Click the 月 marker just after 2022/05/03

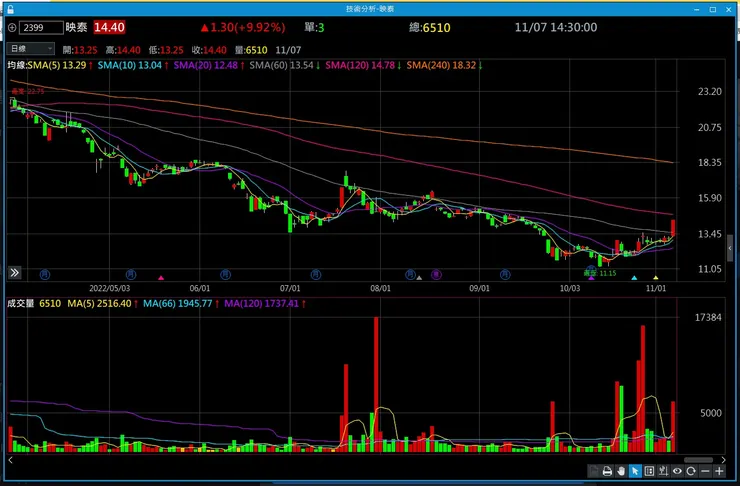(131, 274)
